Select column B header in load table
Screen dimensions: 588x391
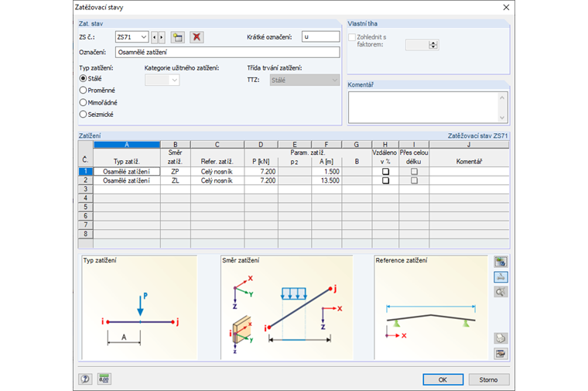pos(175,145)
